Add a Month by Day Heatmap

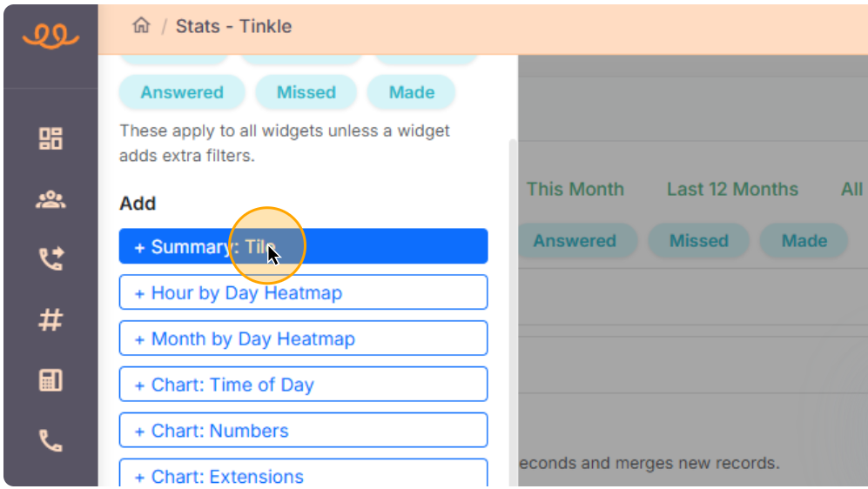point(303,338)
